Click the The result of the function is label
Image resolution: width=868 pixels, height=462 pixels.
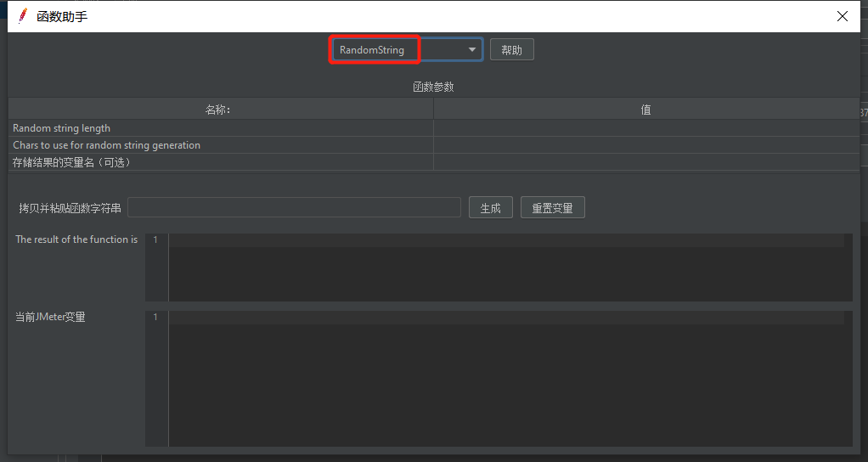[x=76, y=239]
